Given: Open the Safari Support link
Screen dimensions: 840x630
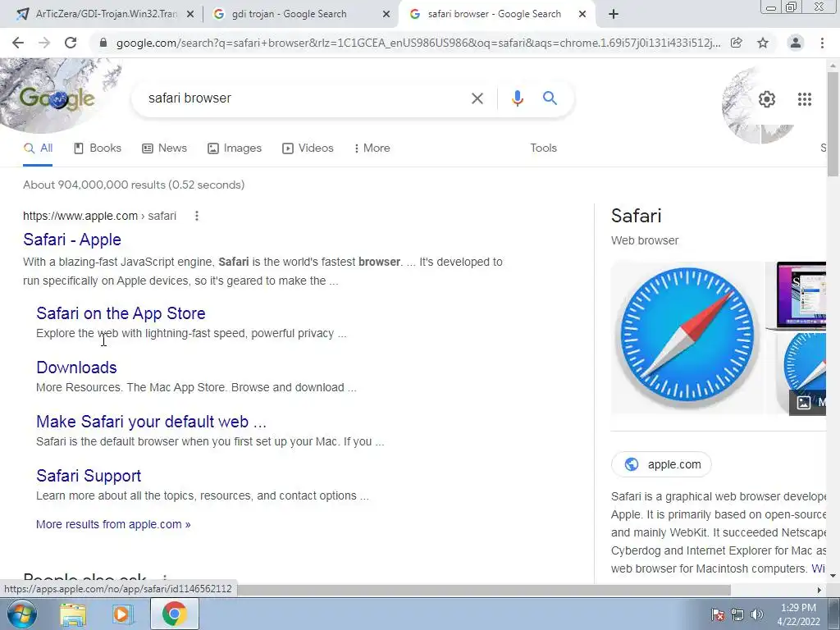Looking at the screenshot, I should (x=89, y=476).
